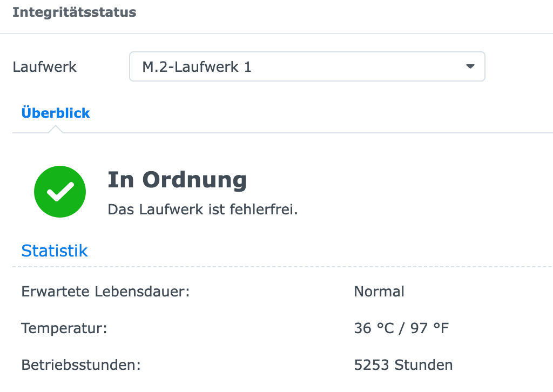The height and width of the screenshot is (392, 553).
Task: Click the green checkmark status icon
Action: point(60,192)
